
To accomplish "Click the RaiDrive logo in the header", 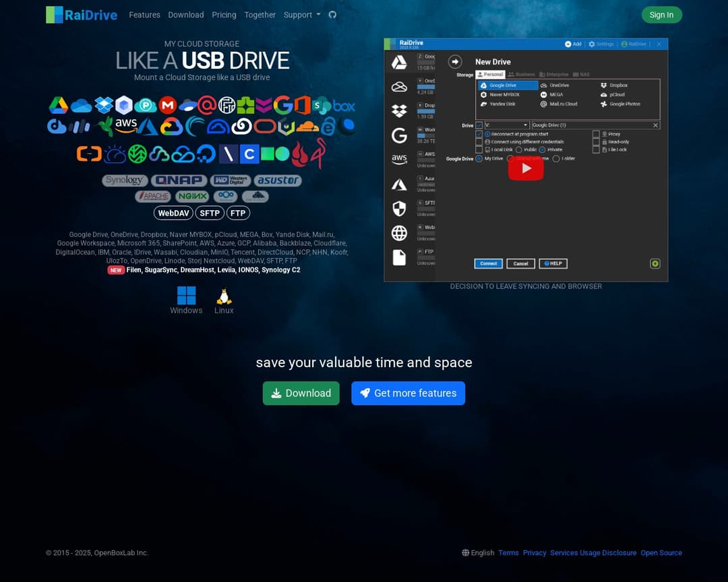I will 82,15.
